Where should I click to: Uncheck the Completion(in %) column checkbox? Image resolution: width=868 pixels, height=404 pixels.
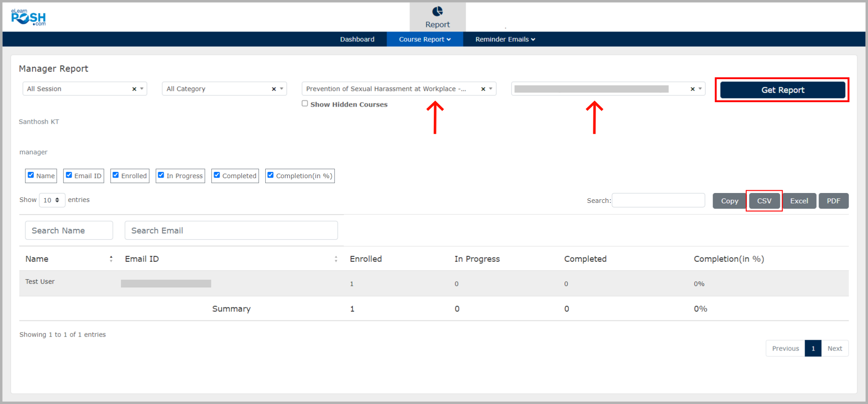coord(271,175)
